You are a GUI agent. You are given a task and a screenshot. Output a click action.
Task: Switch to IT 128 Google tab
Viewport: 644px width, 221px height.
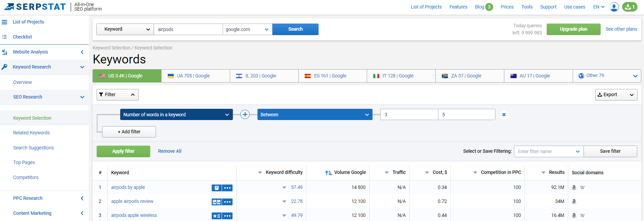401,76
